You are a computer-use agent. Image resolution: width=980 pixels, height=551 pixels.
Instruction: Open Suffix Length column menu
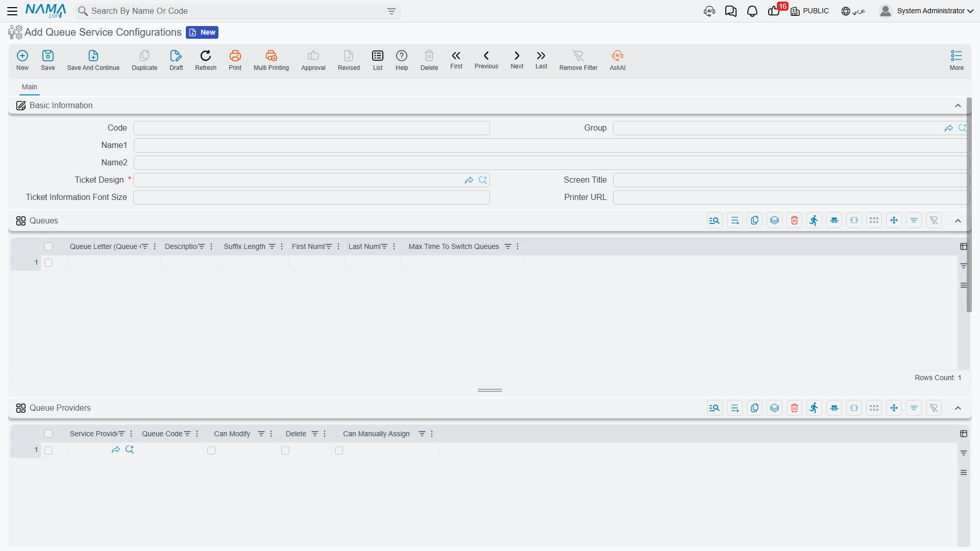pos(282,246)
